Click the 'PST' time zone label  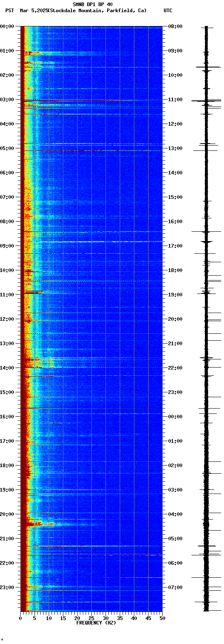[9, 11]
